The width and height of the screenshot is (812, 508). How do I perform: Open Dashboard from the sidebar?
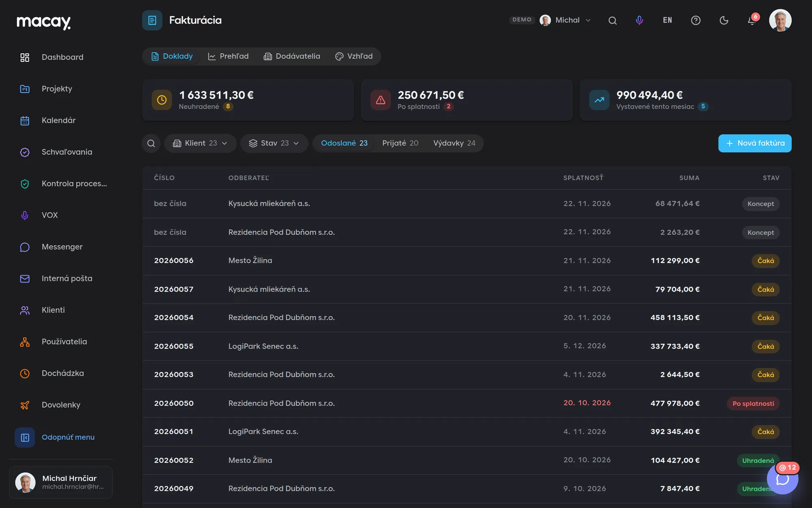(x=62, y=57)
